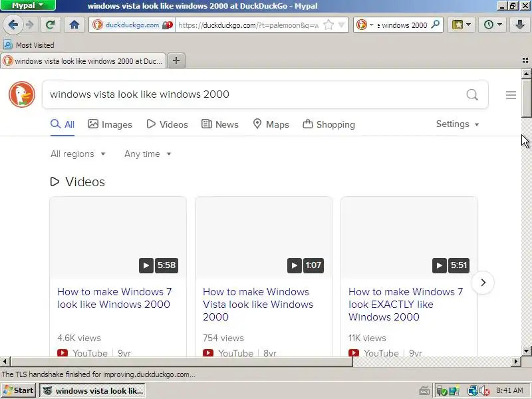This screenshot has height=399, width=532.
Task: Click the muted volume tray icon
Action: click(485, 391)
